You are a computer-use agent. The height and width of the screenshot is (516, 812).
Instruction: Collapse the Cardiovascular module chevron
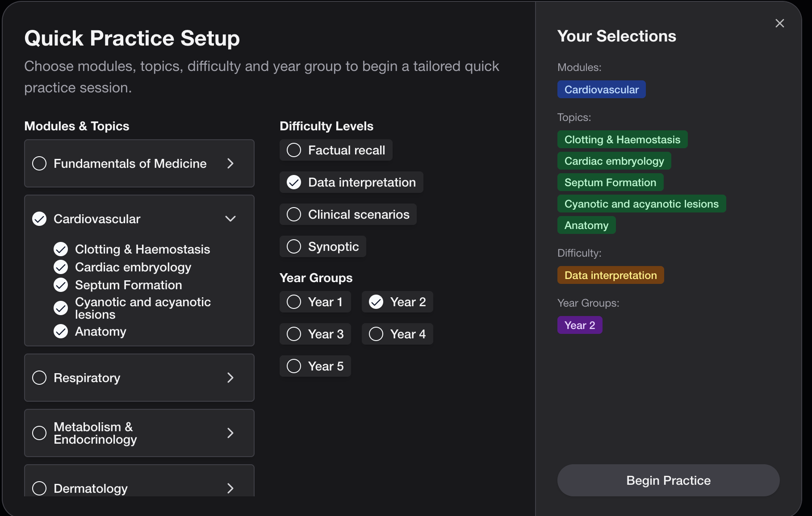click(230, 219)
